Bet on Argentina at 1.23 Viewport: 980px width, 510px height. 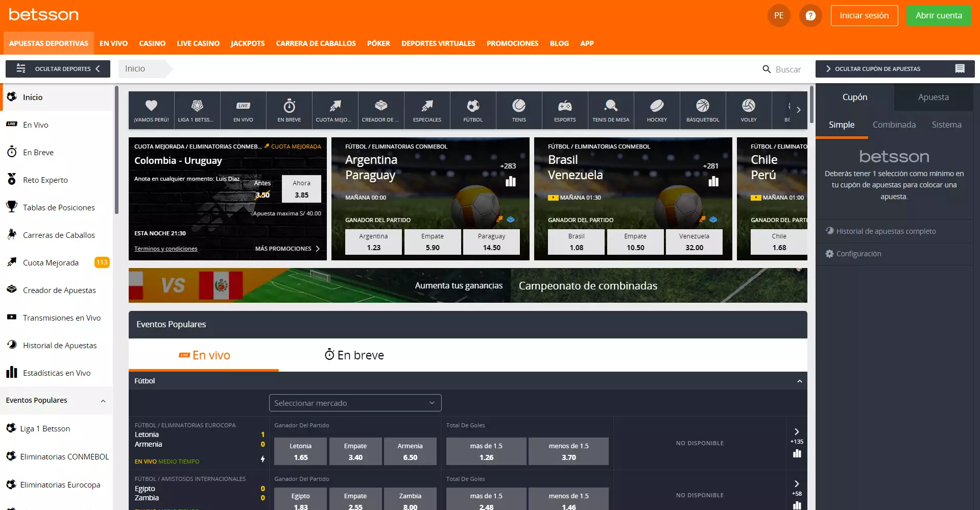[x=373, y=242]
